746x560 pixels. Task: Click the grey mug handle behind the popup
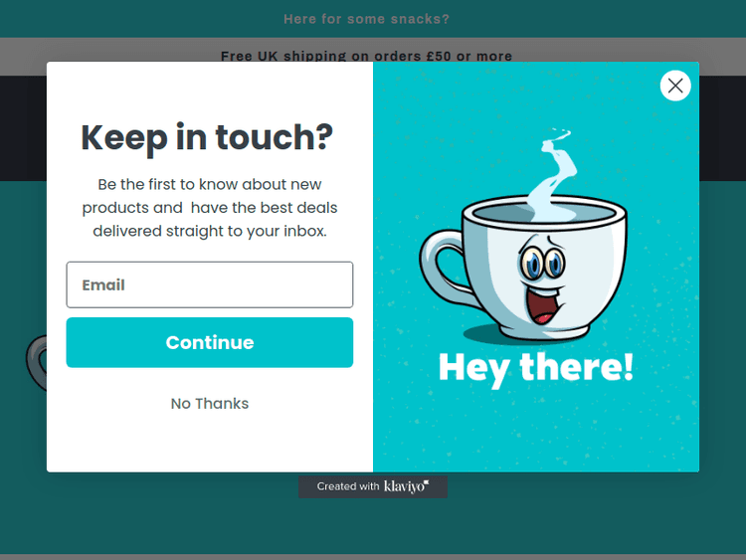tap(36, 363)
